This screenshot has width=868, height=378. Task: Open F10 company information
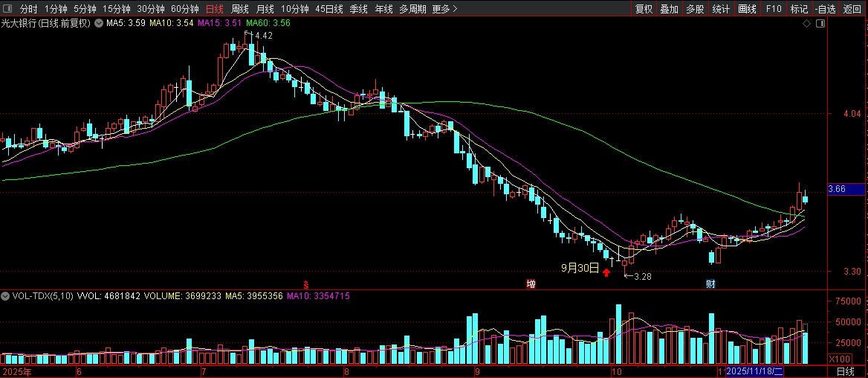(774, 9)
